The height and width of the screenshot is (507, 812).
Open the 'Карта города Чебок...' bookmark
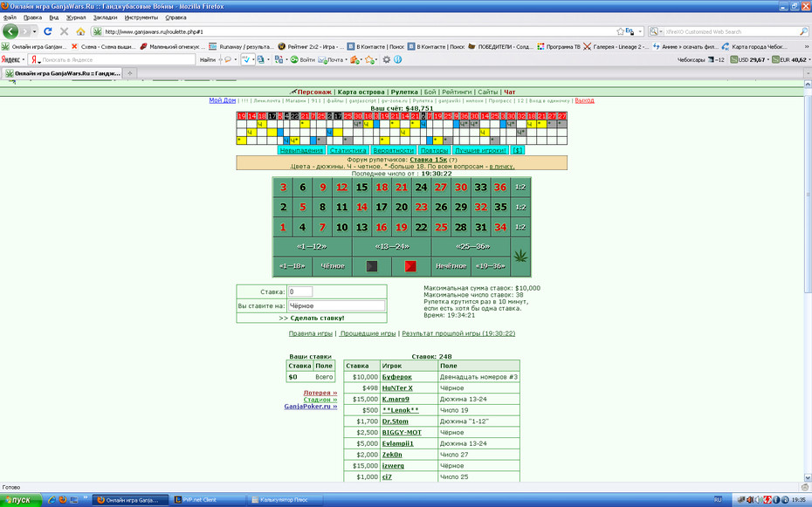click(754, 46)
